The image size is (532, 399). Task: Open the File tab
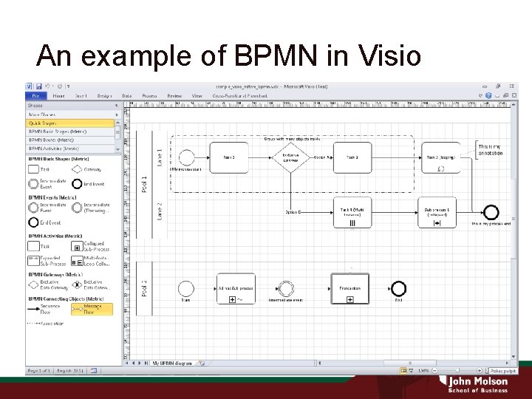point(35,96)
